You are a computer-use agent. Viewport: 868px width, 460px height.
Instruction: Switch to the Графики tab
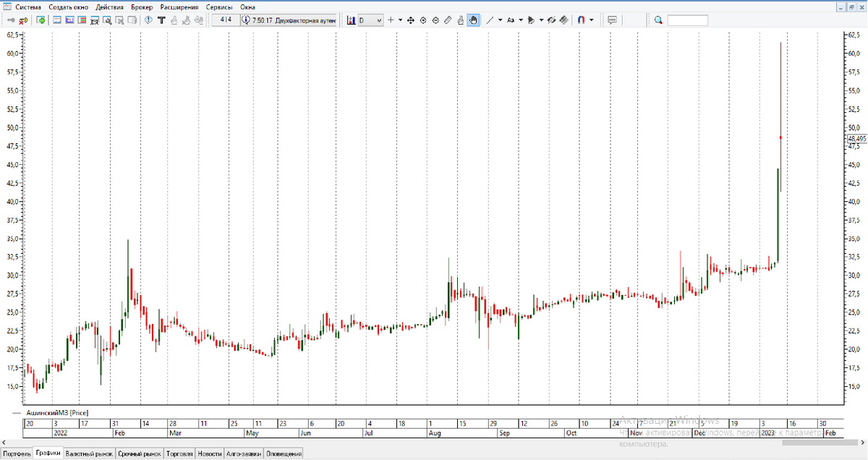48,453
